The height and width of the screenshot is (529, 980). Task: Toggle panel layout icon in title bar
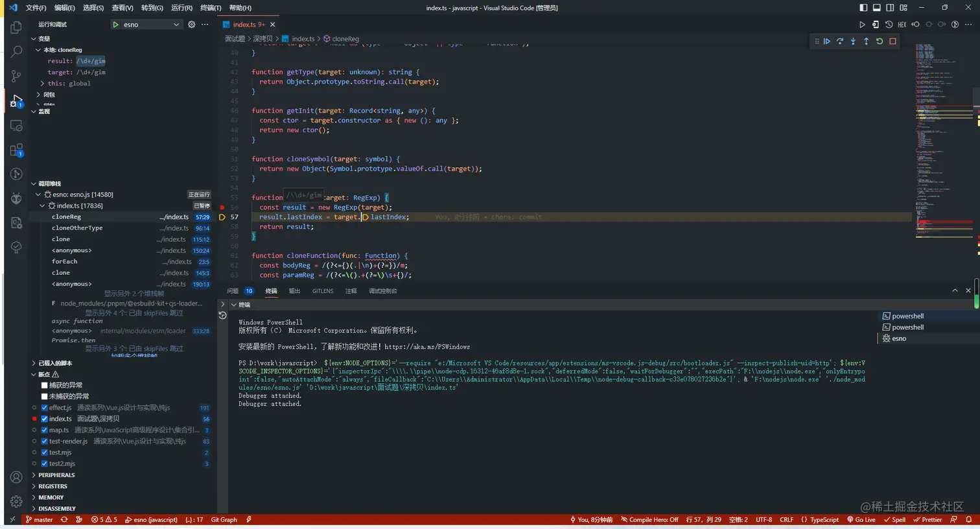click(x=877, y=8)
